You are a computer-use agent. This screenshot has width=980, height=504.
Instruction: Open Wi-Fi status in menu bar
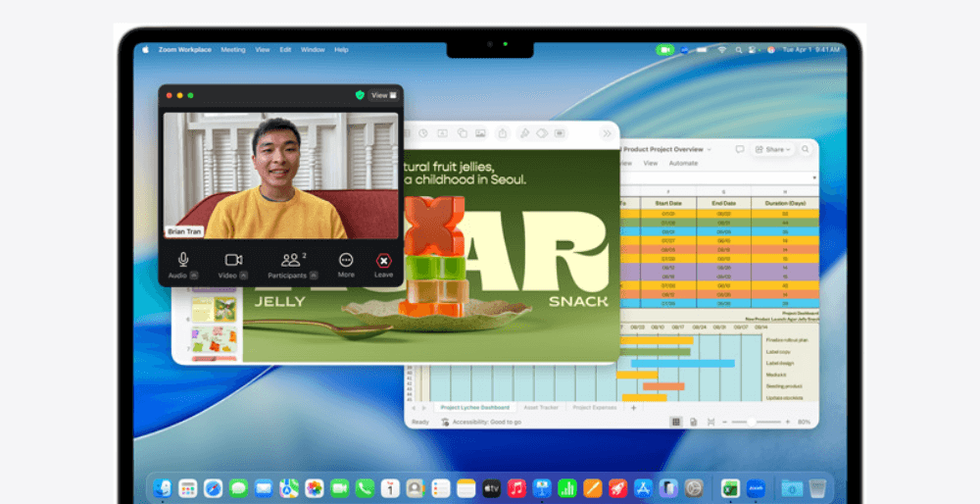(x=722, y=49)
